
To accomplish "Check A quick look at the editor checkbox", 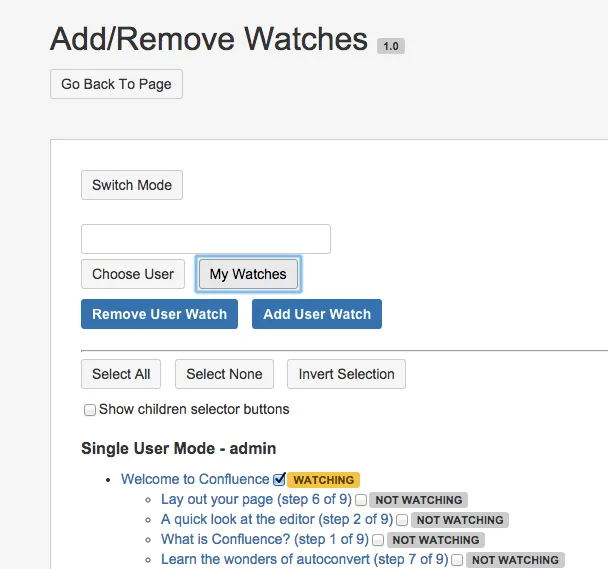I will 402,520.
